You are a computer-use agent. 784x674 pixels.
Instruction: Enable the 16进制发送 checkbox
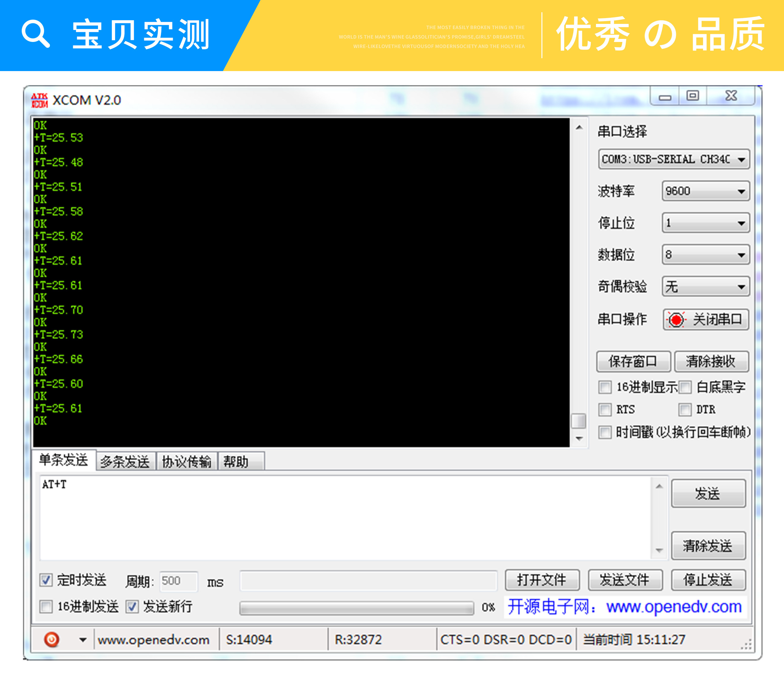coord(46,607)
